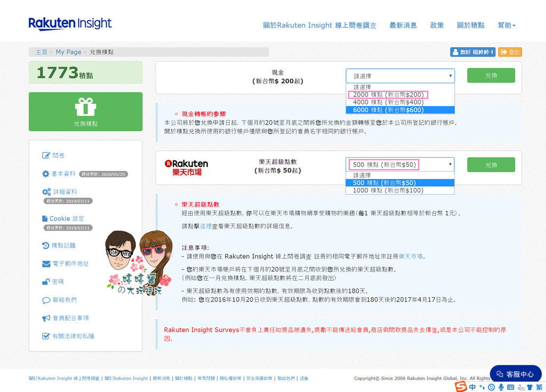Viewport: 546px width, 392px height.
Task: Expand the 幫助 menu in header
Action: 507,25
